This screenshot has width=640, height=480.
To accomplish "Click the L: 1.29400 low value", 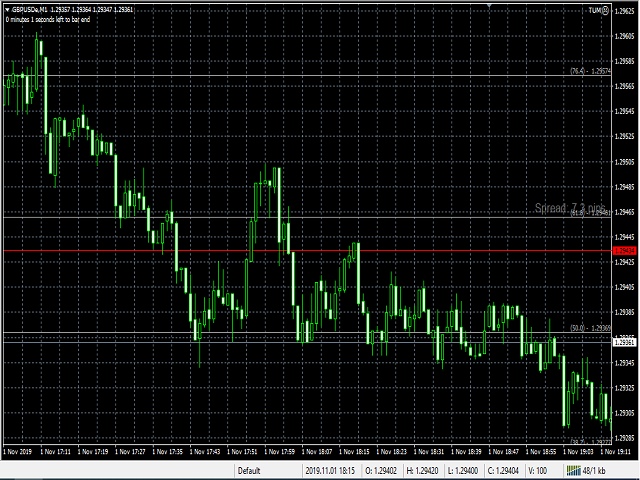I will coord(463,471).
